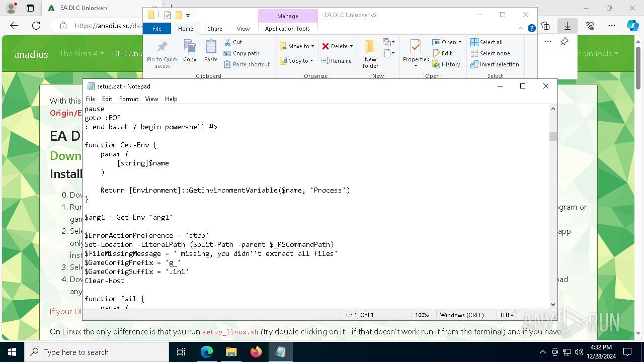Click browser Back arrow
The width and height of the screenshot is (644, 362).
tap(14, 26)
